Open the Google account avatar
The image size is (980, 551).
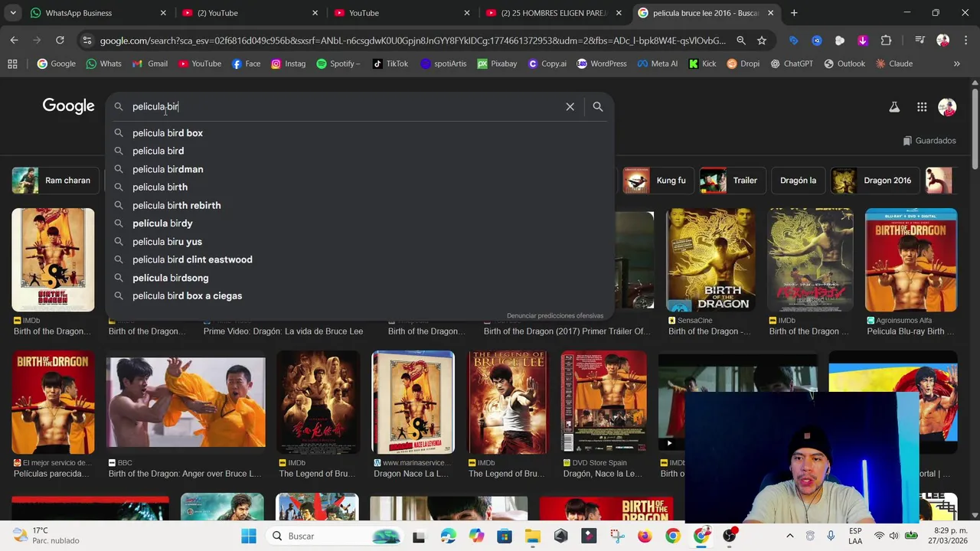[x=947, y=107]
